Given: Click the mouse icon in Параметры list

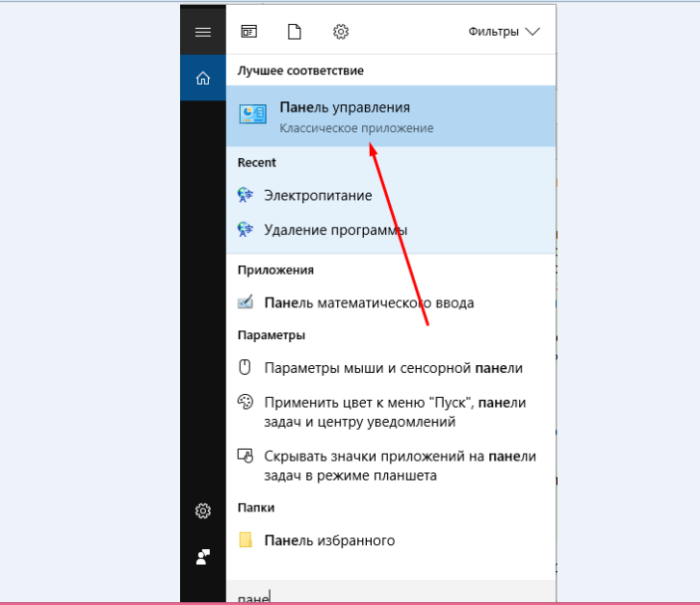Looking at the screenshot, I should click(245, 367).
